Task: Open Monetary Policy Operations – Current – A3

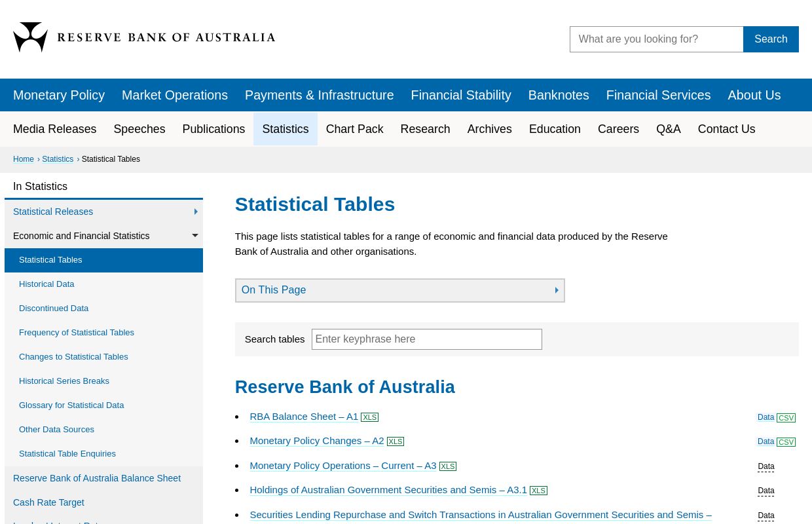Action: (x=343, y=466)
